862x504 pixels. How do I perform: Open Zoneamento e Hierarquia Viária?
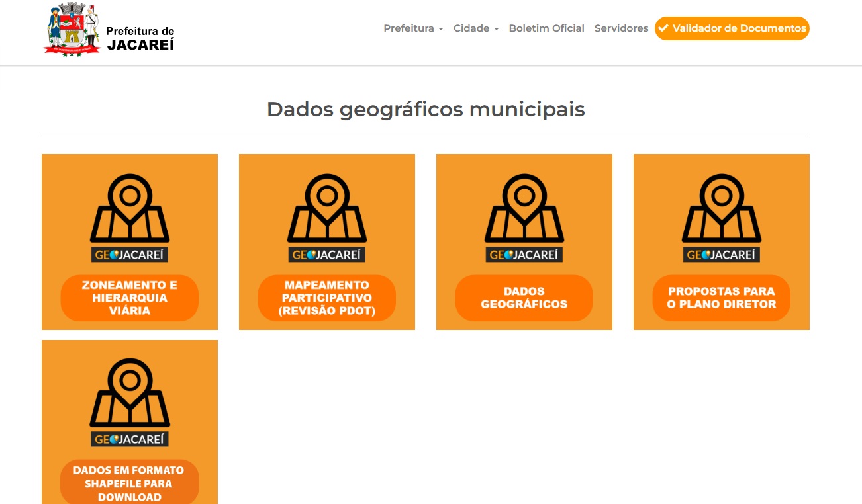pyautogui.click(x=130, y=298)
